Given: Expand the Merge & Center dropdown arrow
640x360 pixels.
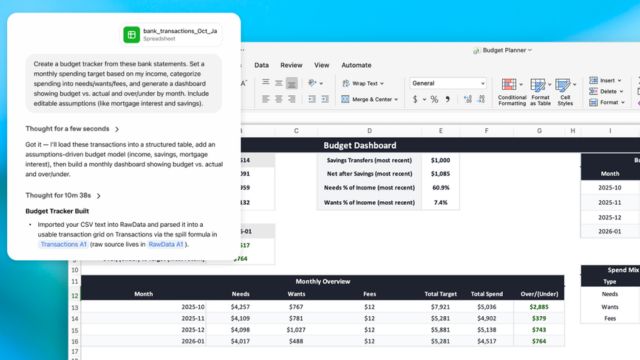Looking at the screenshot, I should (396, 100).
